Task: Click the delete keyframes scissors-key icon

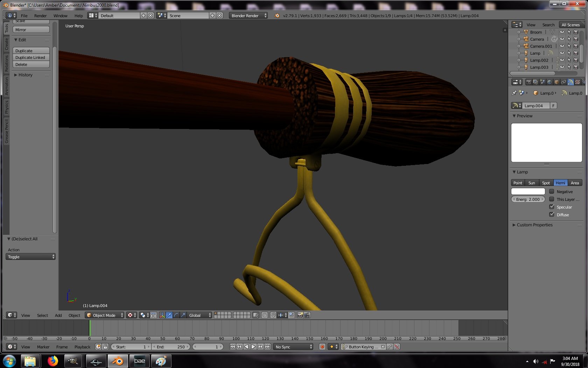Action: pyautogui.click(x=397, y=347)
